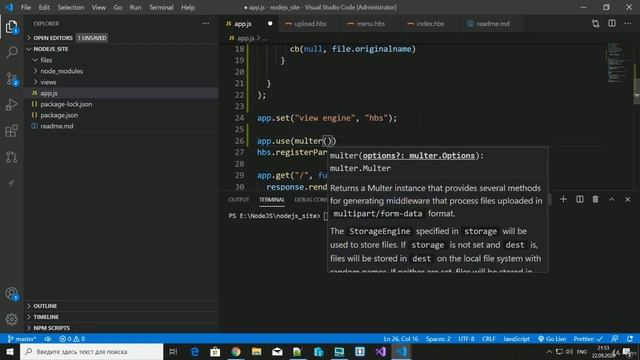Click the feedback icon in status bar
The width and height of the screenshot is (640, 360).
point(615,339)
